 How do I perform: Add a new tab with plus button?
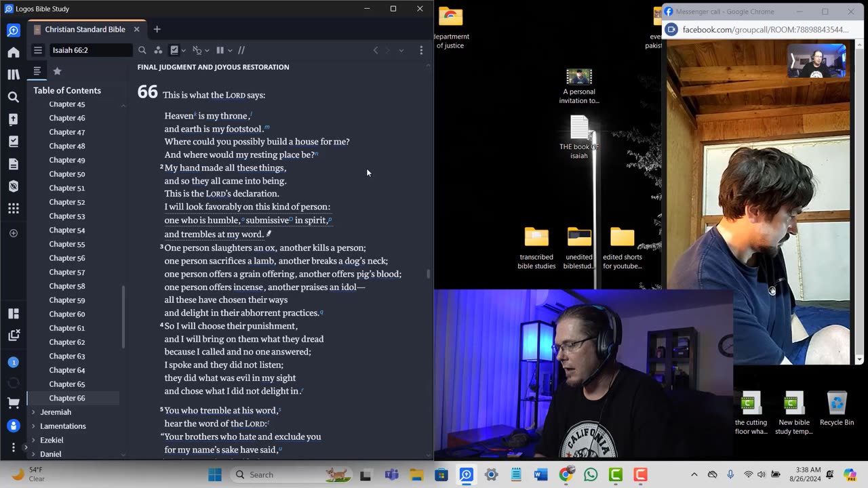pos(157,29)
